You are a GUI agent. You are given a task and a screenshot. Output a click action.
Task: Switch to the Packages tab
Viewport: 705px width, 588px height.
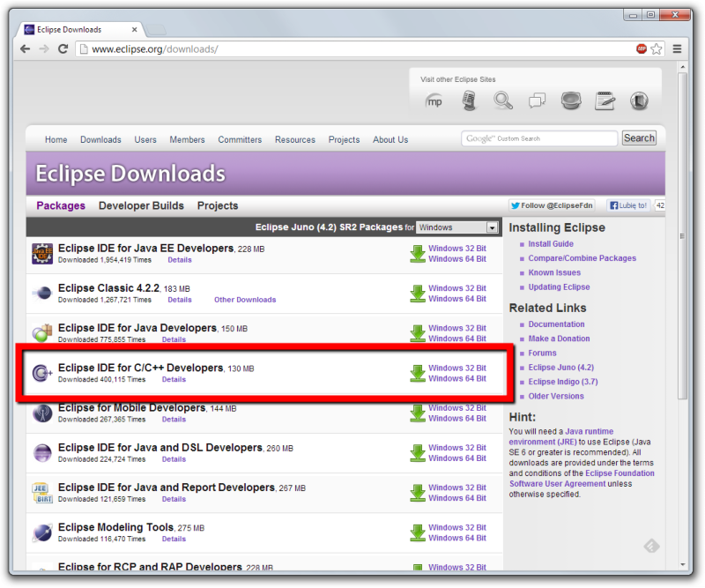pos(61,205)
